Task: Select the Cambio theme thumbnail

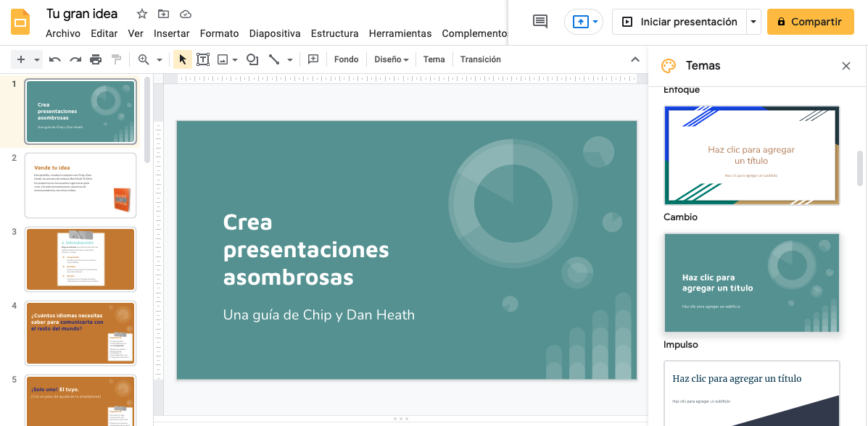Action: (x=751, y=283)
